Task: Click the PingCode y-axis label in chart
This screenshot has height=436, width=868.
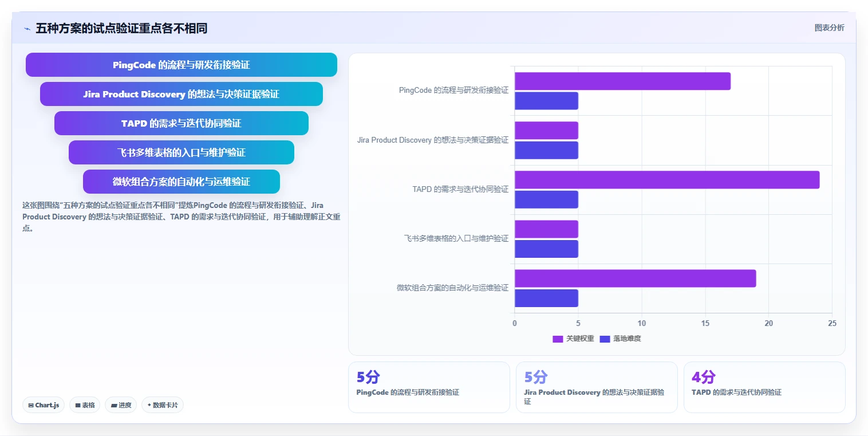Action: pyautogui.click(x=453, y=91)
